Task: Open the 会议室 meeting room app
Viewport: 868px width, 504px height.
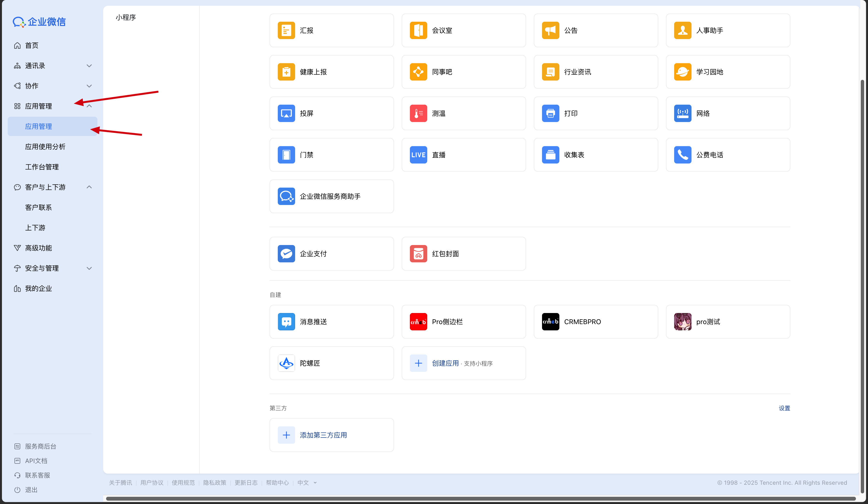Action: [x=418, y=30]
